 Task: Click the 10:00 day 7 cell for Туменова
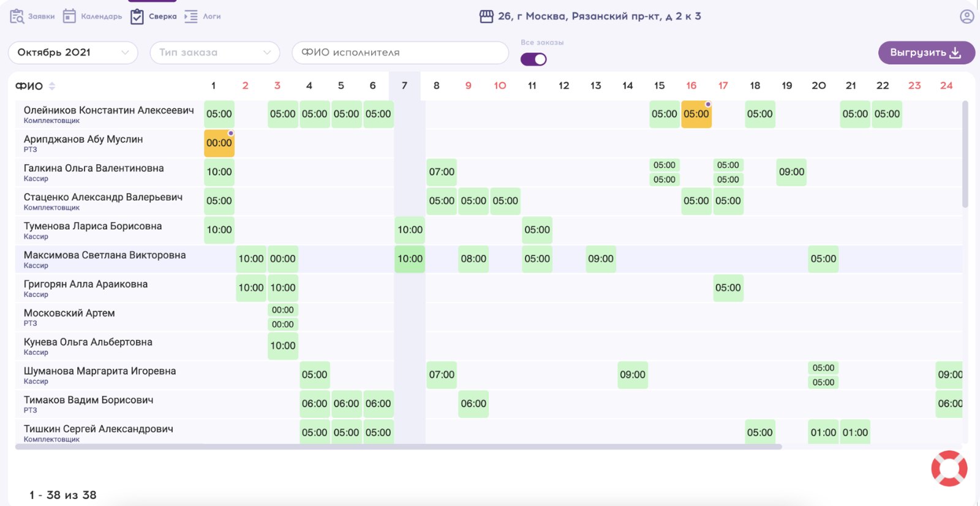click(x=410, y=230)
